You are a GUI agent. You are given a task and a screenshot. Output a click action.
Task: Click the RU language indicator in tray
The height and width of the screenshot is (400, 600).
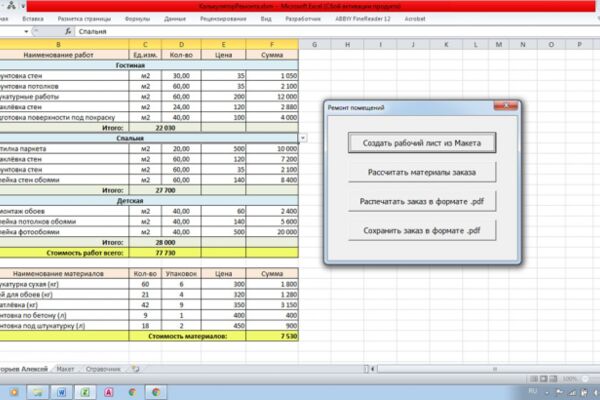point(532,391)
